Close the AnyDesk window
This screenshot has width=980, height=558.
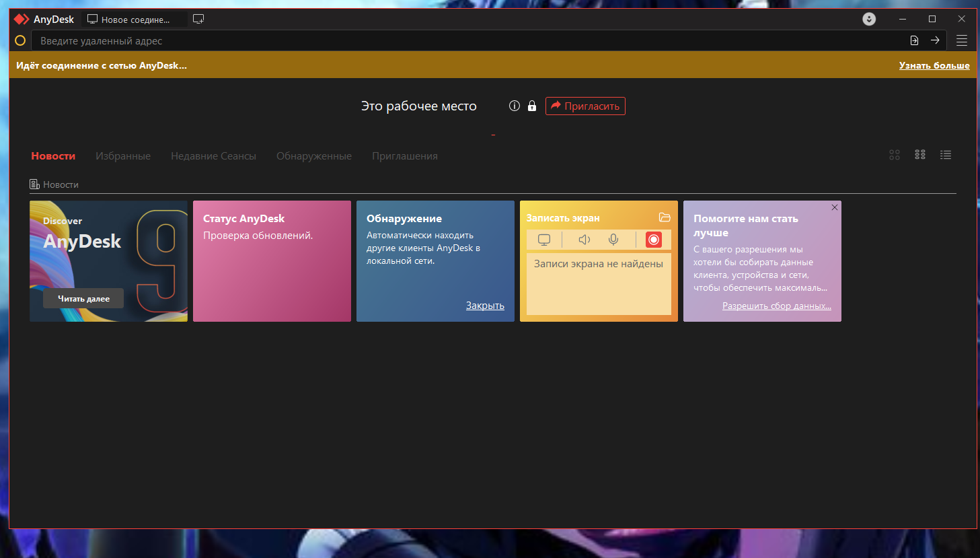coord(962,19)
